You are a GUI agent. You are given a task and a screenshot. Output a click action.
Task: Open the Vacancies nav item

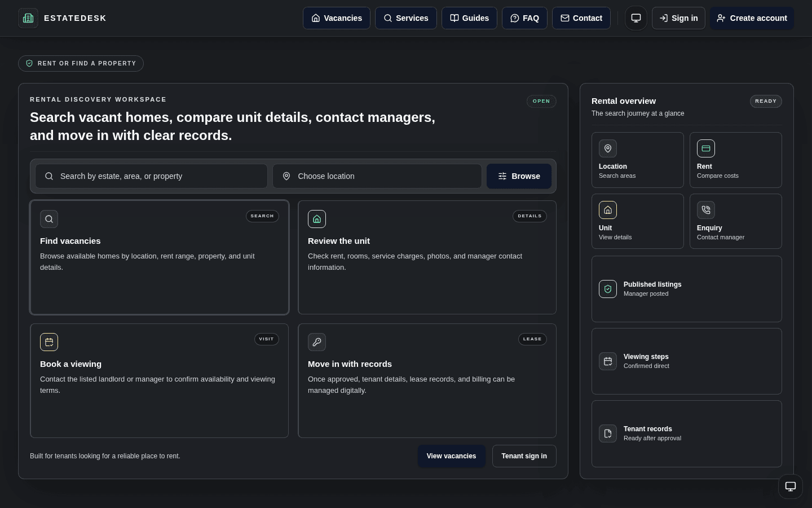[337, 18]
